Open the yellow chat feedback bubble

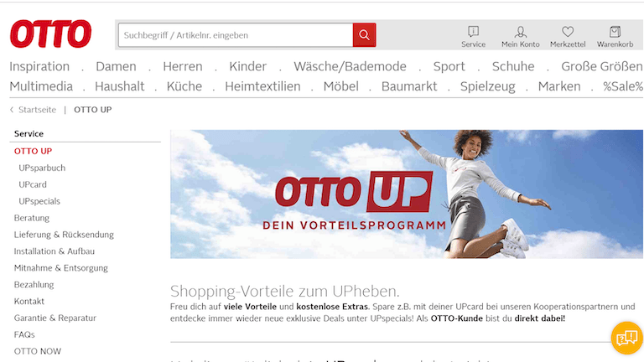[x=626, y=338]
